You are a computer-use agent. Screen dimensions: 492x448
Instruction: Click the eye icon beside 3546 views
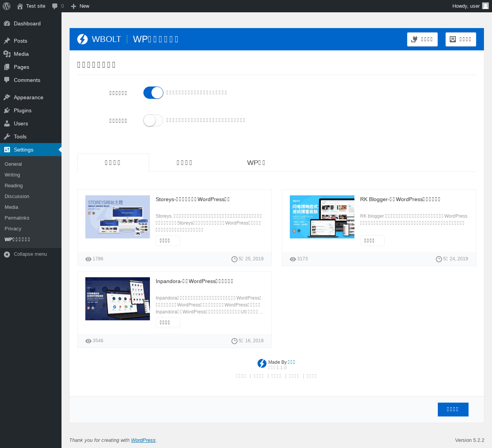(88, 341)
